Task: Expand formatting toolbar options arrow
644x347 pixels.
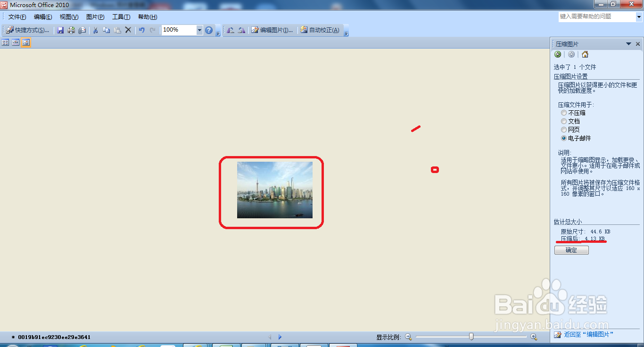Action: 347,31
